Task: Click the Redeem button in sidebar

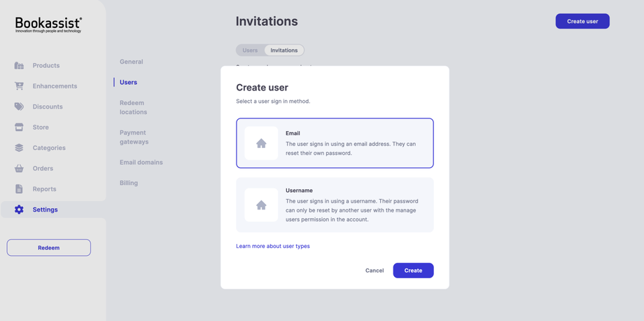Action: (49, 247)
